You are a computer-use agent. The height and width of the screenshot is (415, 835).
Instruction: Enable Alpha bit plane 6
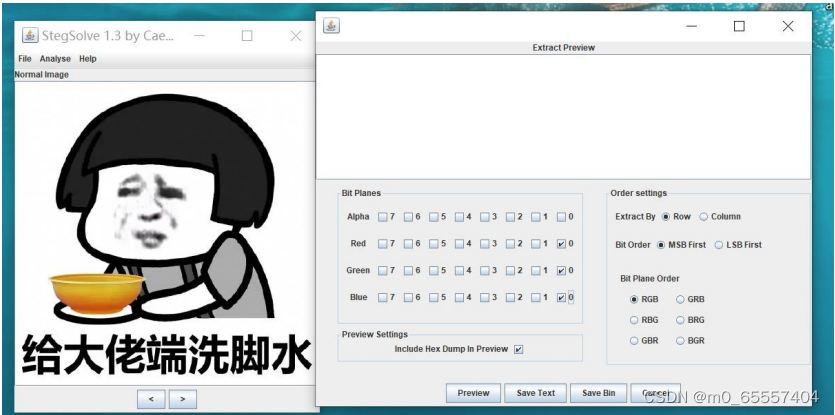coord(408,217)
